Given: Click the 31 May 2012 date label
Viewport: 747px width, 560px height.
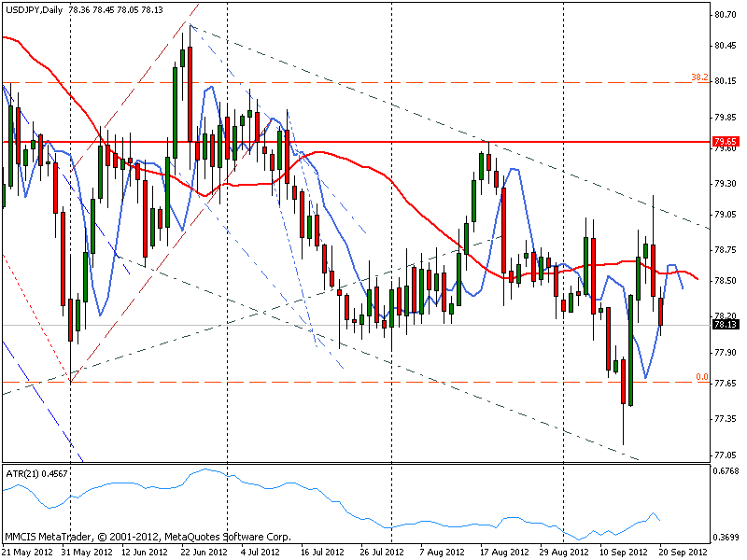Looking at the screenshot, I should click(87, 553).
